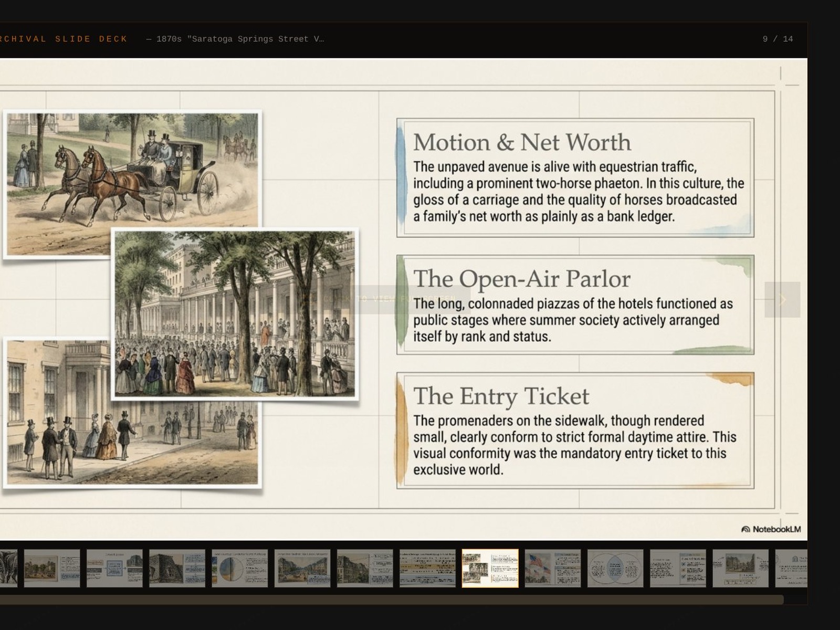Click the colonnaded hotel piazza image

235,314
